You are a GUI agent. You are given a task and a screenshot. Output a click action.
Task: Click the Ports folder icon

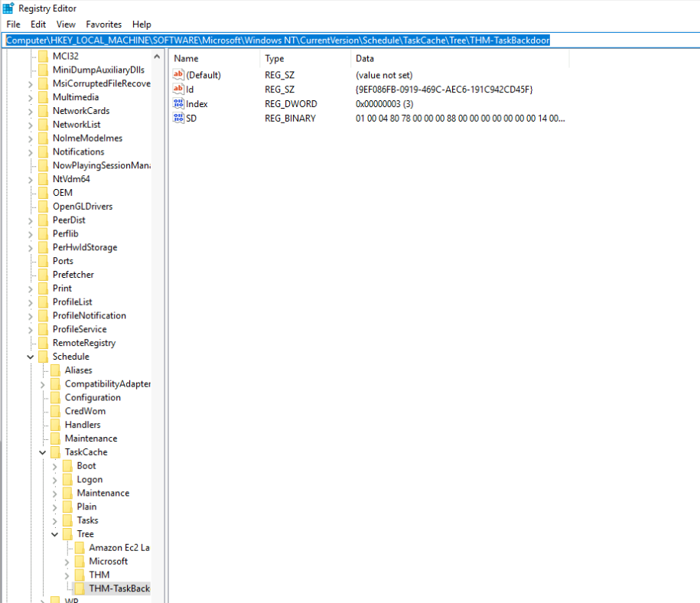tap(44, 261)
